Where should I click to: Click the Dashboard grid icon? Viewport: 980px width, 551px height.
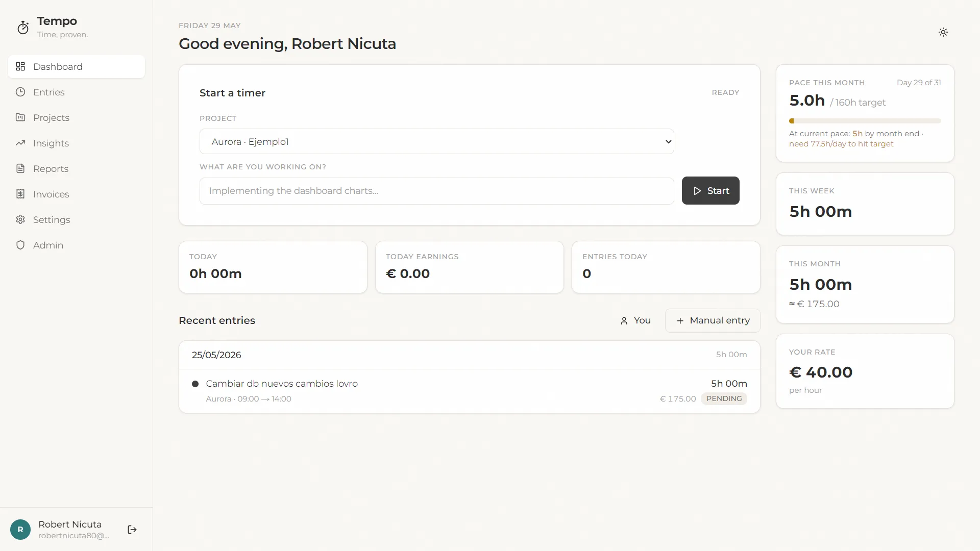click(x=20, y=66)
